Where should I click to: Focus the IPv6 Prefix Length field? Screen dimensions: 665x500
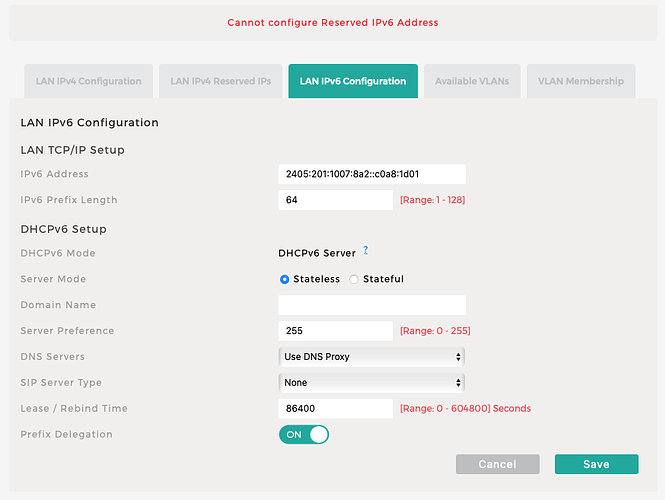coord(335,200)
